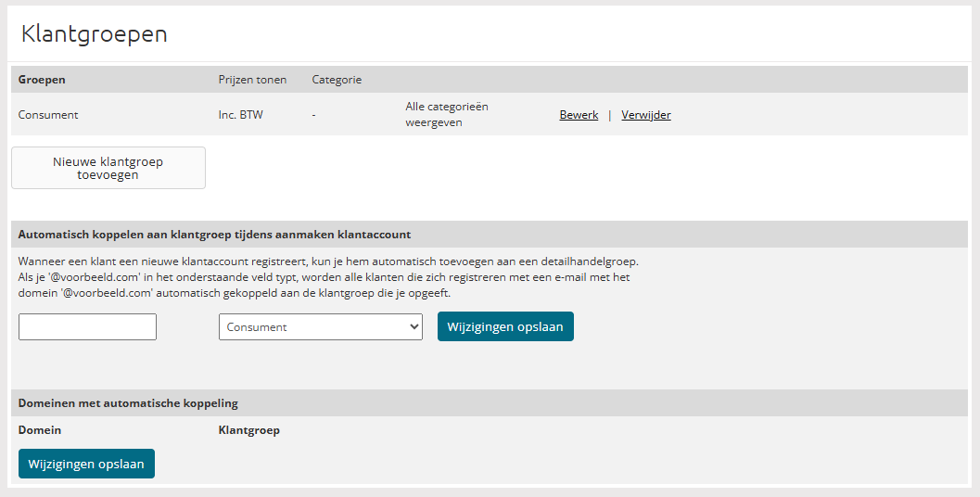The image size is (980, 497).
Task: Click Wijzigingen opslaan beside the dropdown
Action: 505,327
